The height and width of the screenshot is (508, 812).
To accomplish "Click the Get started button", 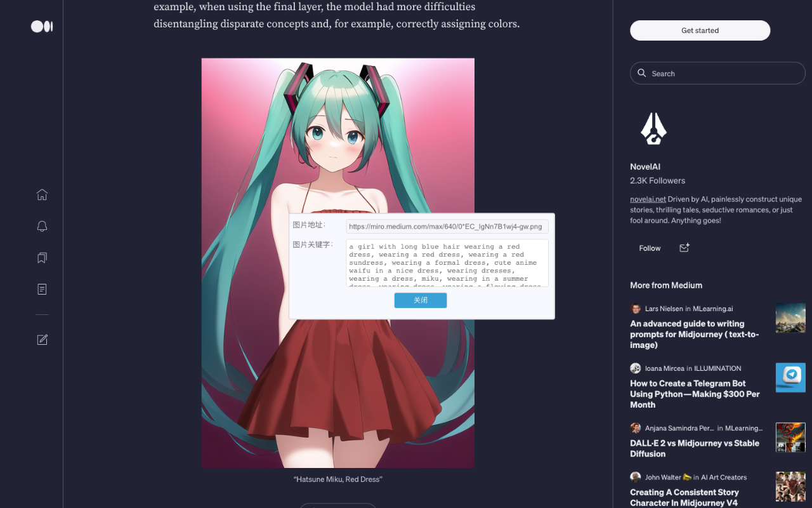I will pyautogui.click(x=700, y=30).
